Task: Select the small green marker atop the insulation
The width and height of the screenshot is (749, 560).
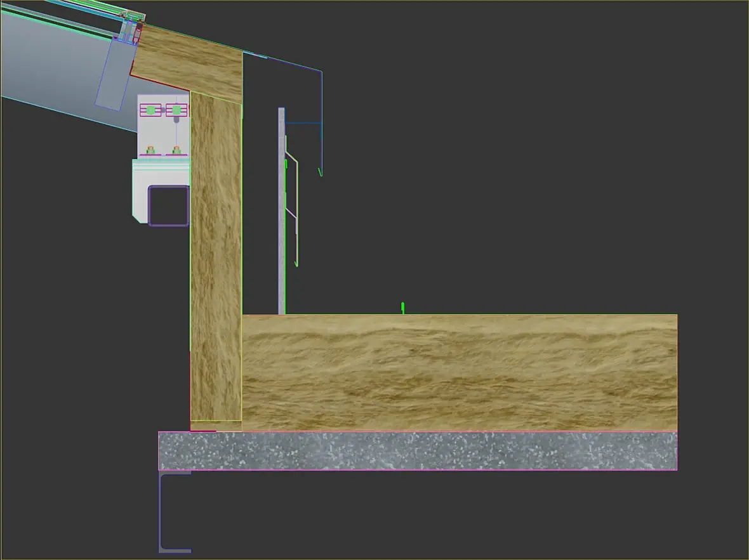Action: click(x=402, y=308)
